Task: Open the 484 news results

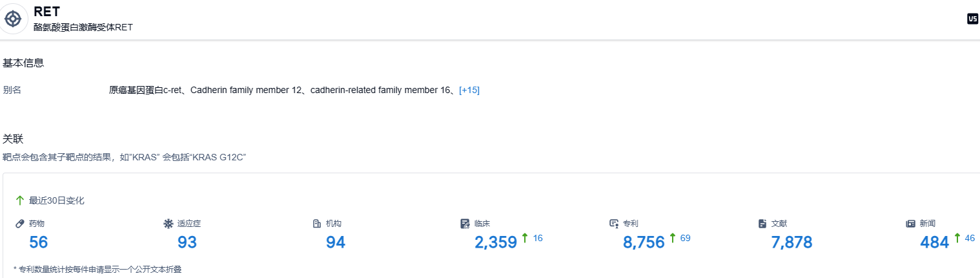Action: pyautogui.click(x=934, y=242)
